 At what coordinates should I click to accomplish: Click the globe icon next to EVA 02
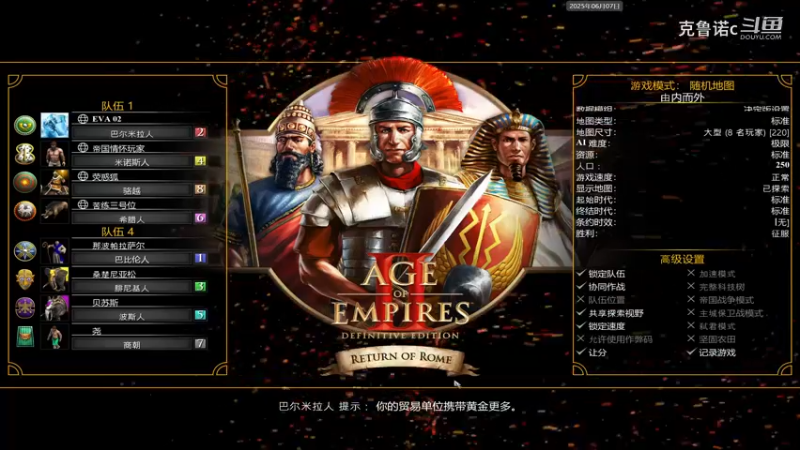(83, 119)
